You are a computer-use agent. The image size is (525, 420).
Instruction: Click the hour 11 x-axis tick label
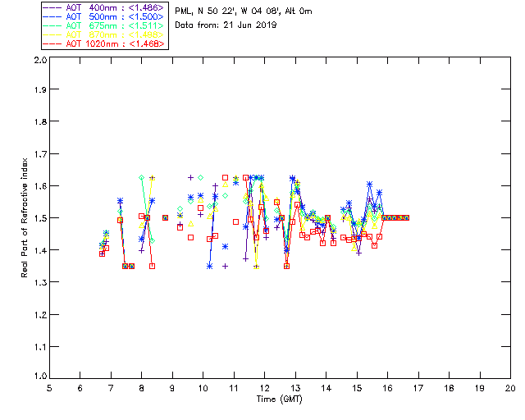(234, 388)
